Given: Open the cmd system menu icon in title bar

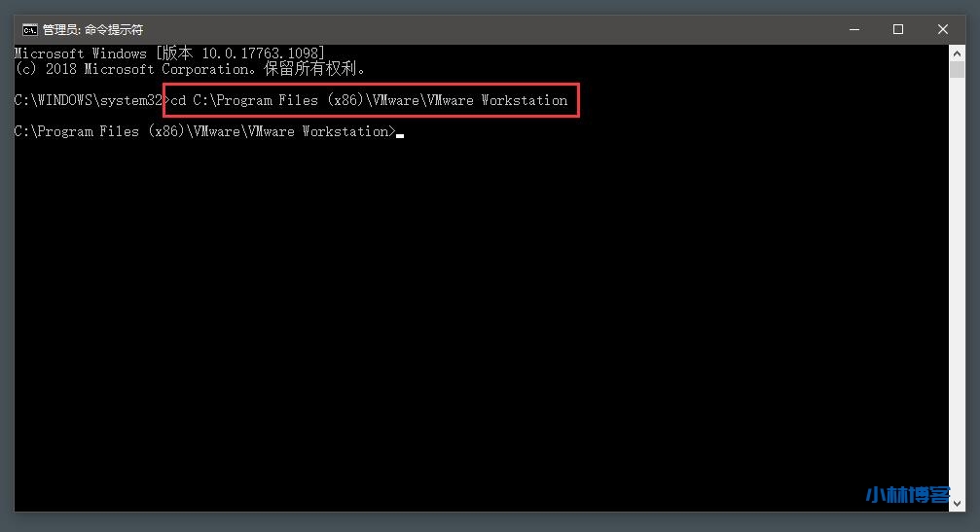Looking at the screenshot, I should click(x=29, y=29).
